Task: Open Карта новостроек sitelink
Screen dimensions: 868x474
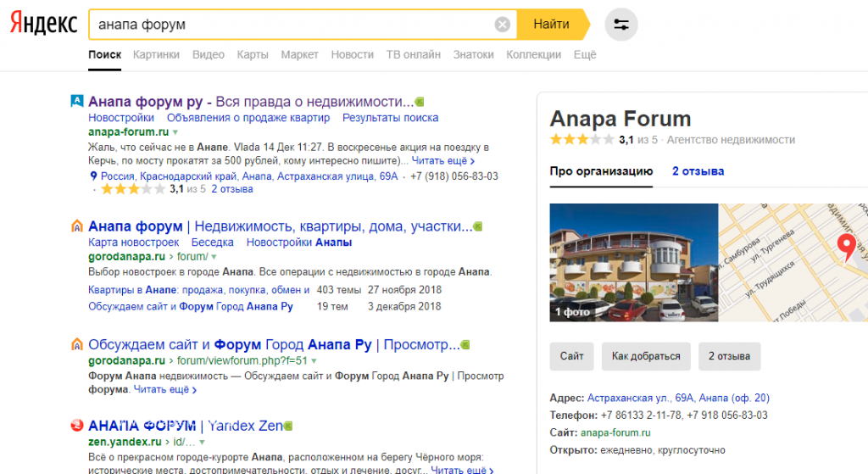Action: tap(133, 242)
